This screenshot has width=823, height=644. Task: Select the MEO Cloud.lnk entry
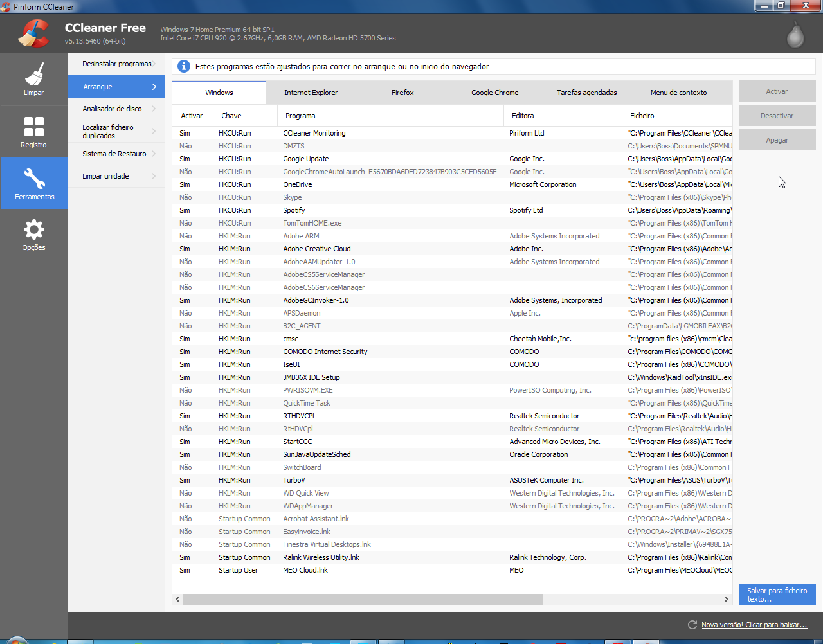click(x=452, y=570)
